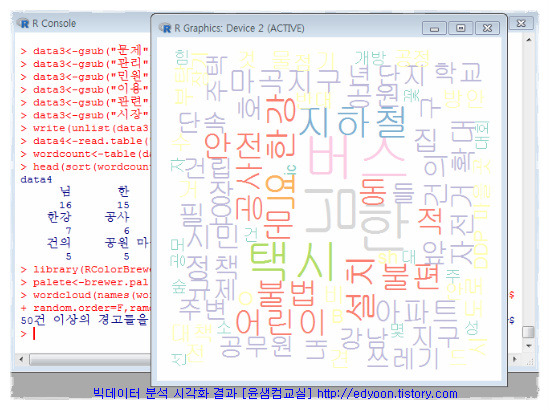Image resolution: width=550 pixels, height=410 pixels.
Task: Click the R Console vertical scrollbar down arrow
Action: point(529,346)
